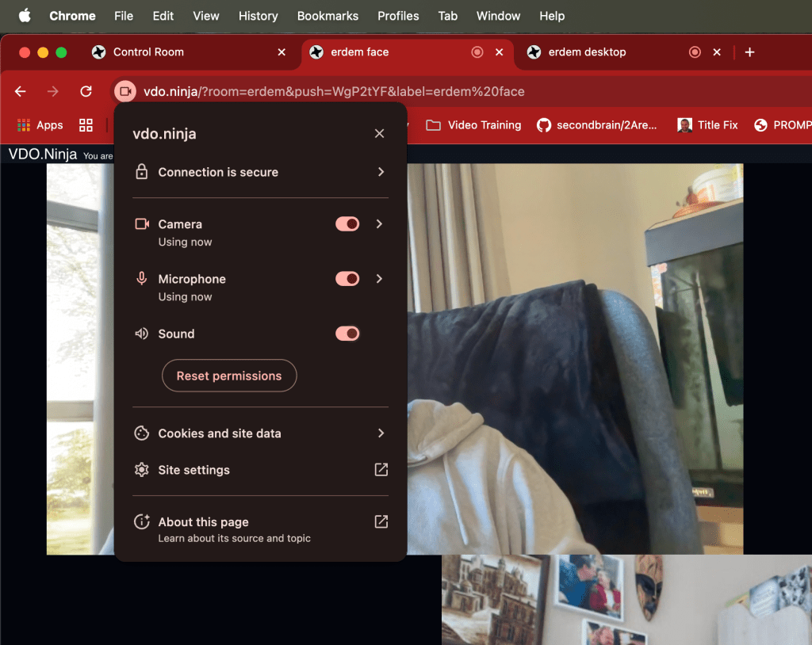This screenshot has height=645, width=812.
Task: Open the Bookmarks menu
Action: pyautogui.click(x=327, y=16)
